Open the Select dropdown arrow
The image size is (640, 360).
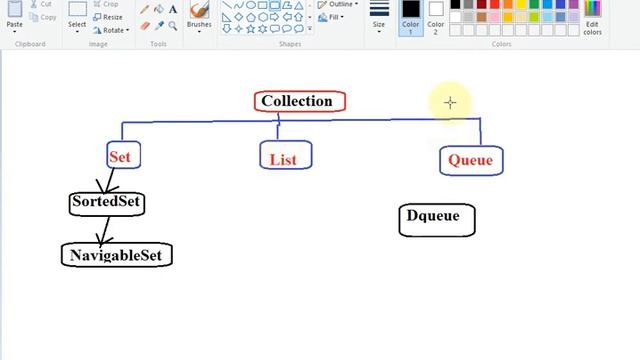click(x=77, y=32)
